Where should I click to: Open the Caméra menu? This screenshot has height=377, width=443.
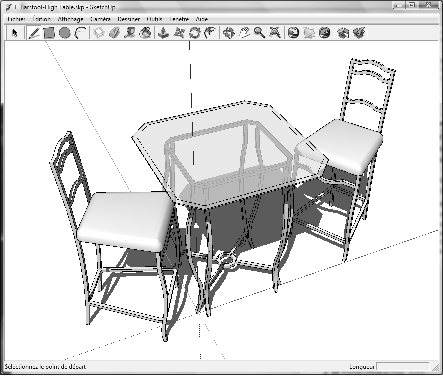100,19
